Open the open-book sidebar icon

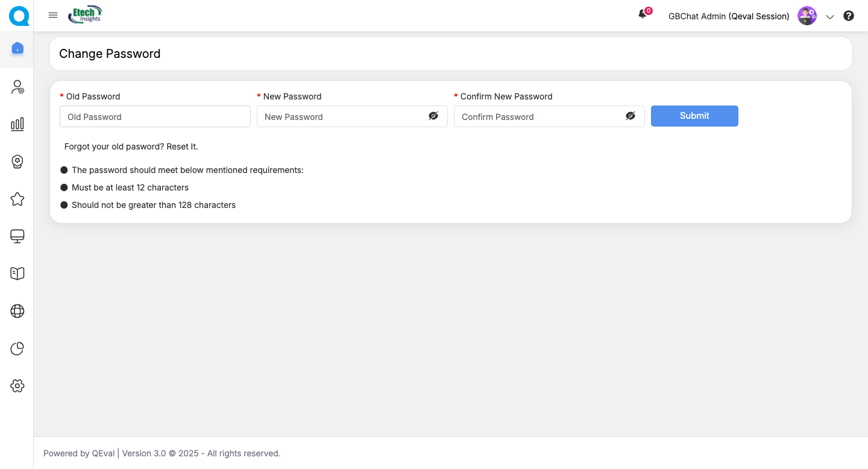17,274
